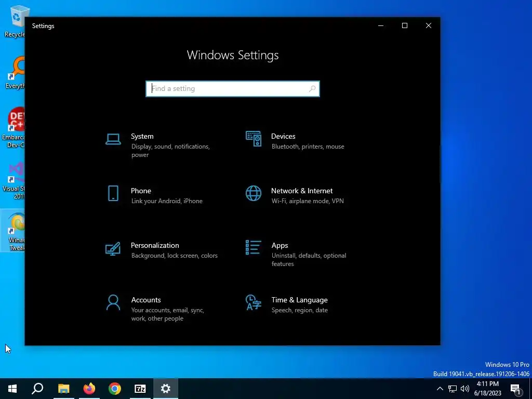Open the Time & Language icon

pos(254,302)
